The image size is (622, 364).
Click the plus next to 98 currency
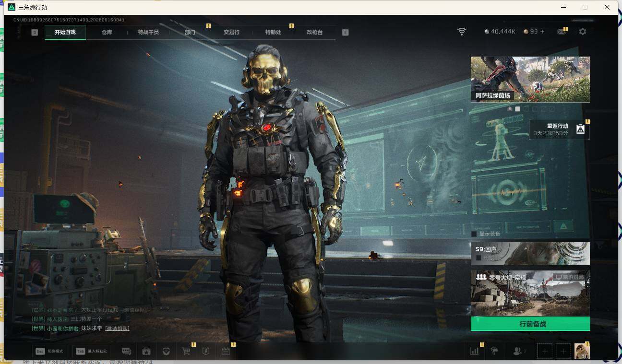tap(542, 32)
